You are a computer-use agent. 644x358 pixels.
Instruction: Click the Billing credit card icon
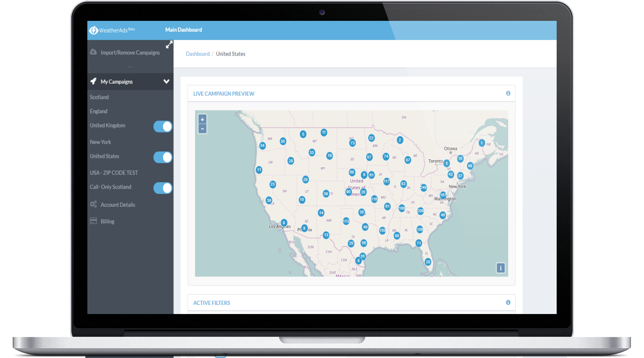point(94,221)
